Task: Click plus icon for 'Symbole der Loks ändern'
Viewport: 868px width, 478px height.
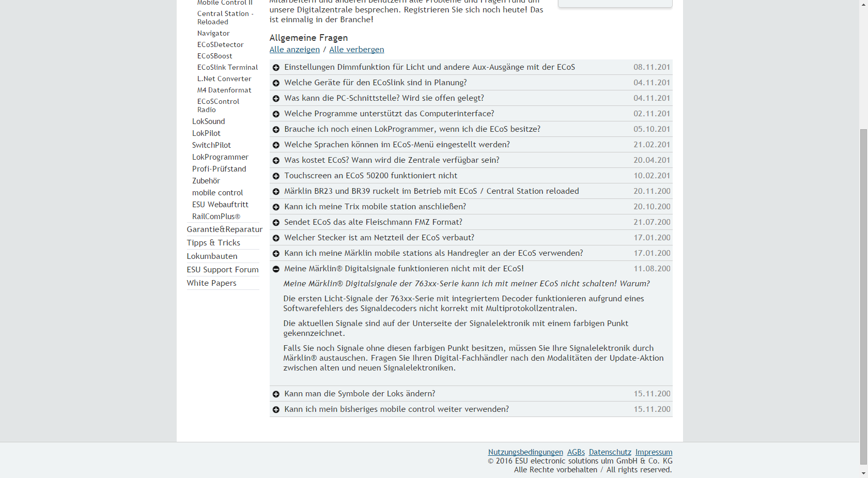Action: [x=276, y=394]
